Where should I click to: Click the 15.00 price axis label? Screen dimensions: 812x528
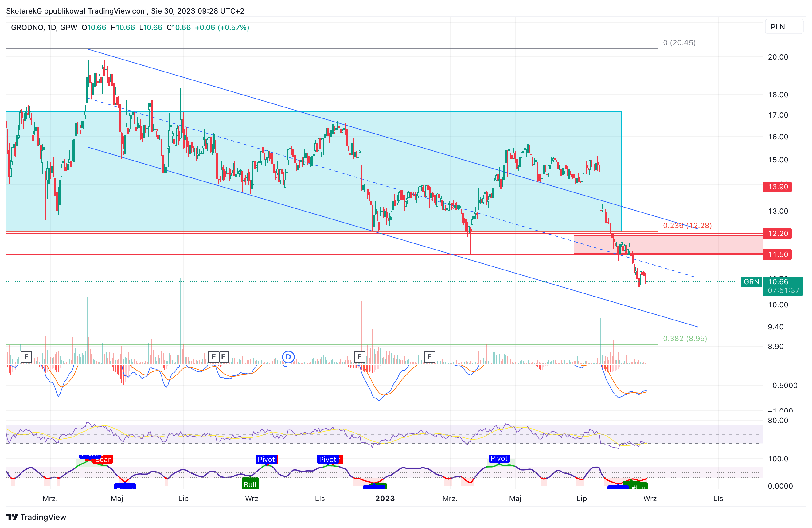(778, 160)
